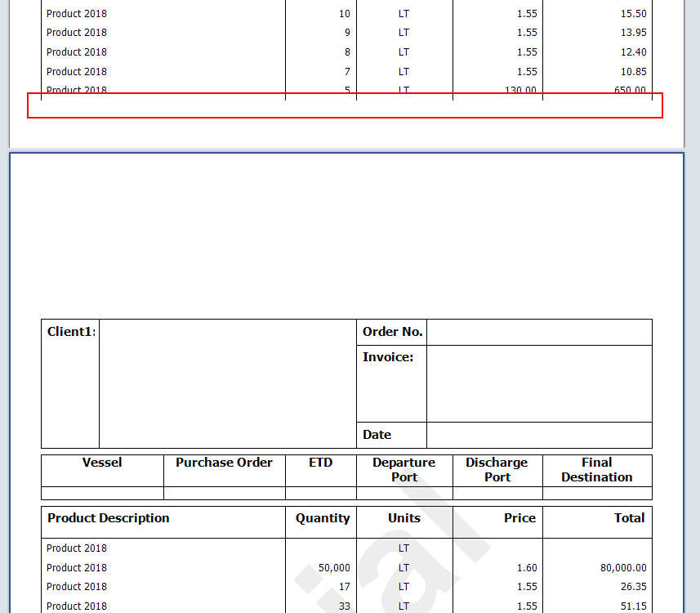
Task: Click the Product Description table header
Action: pyautogui.click(x=109, y=518)
